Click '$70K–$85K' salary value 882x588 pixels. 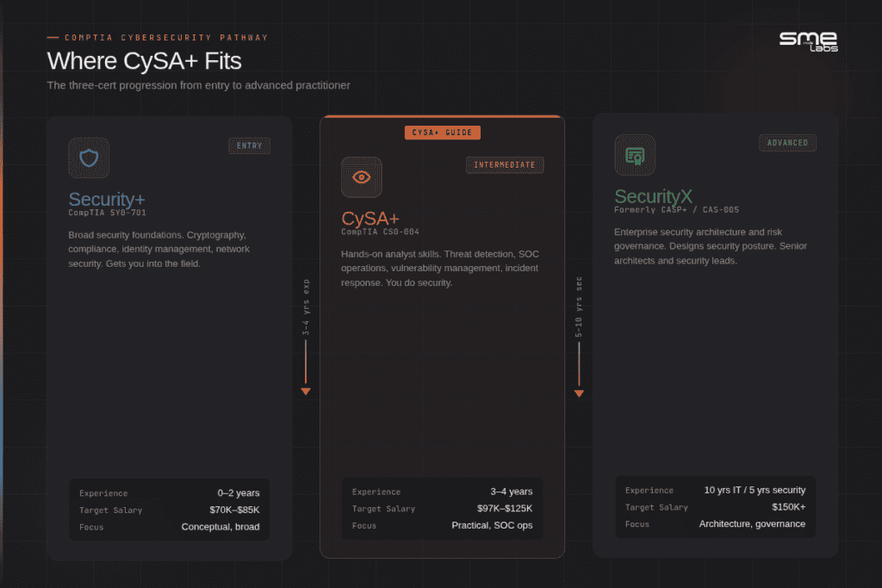click(x=234, y=510)
